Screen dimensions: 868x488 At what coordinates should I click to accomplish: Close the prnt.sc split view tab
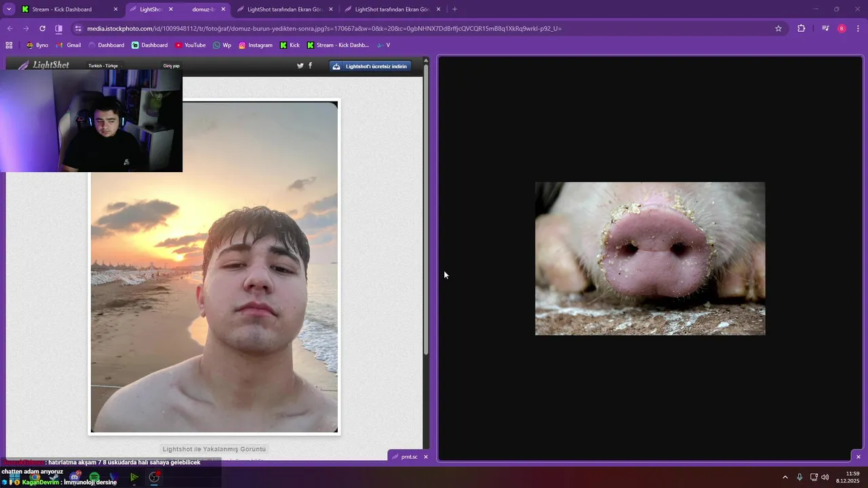[x=426, y=457]
